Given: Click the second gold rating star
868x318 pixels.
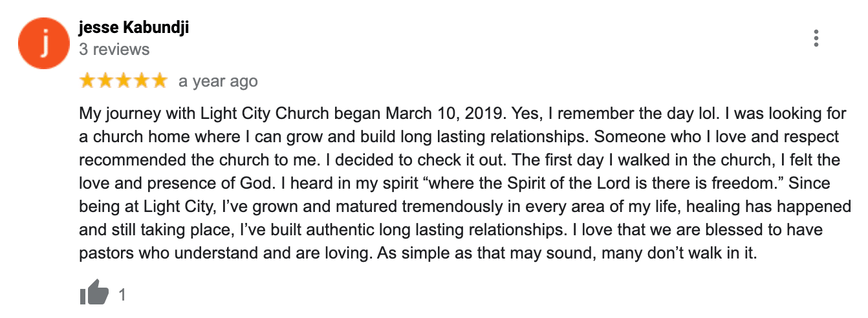Looking at the screenshot, I should click(105, 81).
